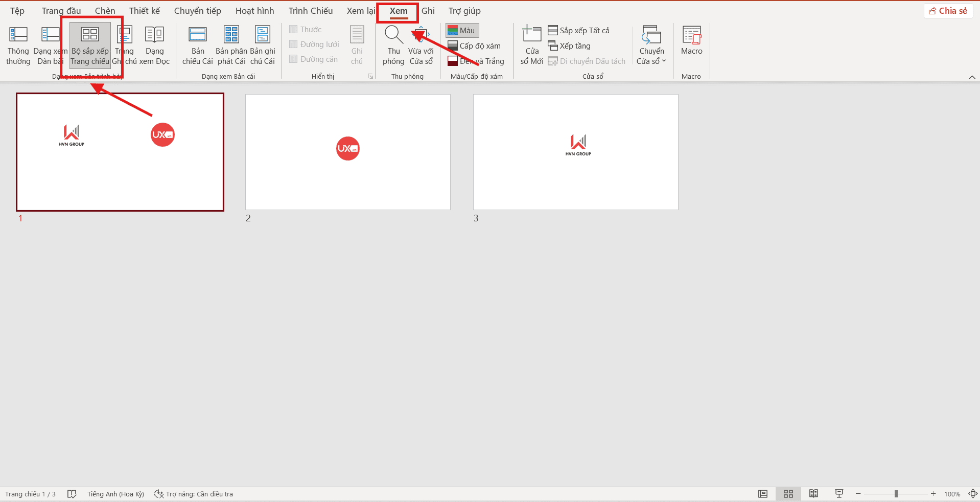The height and width of the screenshot is (502, 980).
Task: Open Bản phân phát Cái view
Action: [230, 45]
